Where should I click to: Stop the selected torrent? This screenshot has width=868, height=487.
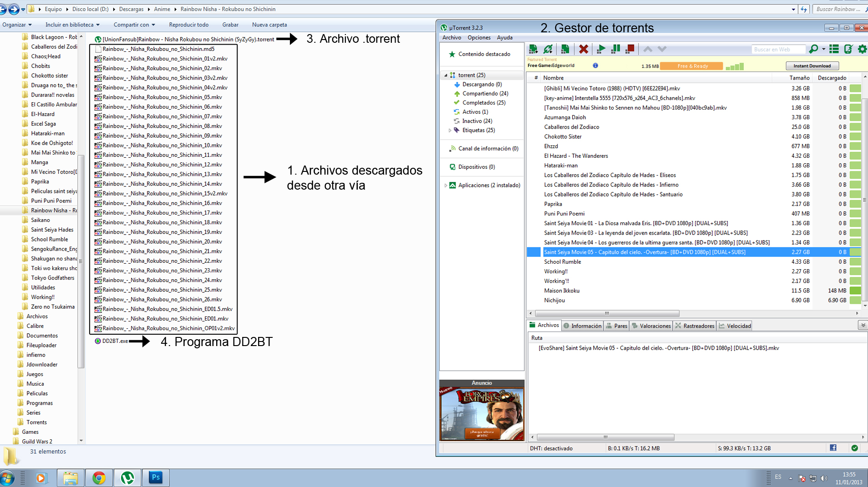point(630,49)
